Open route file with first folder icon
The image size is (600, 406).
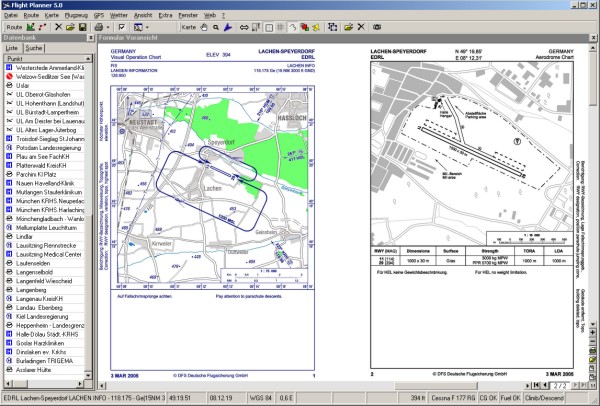[x=70, y=27]
